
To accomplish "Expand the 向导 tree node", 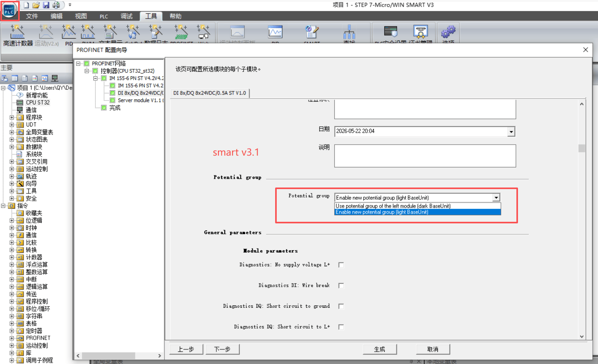I will click(x=12, y=184).
